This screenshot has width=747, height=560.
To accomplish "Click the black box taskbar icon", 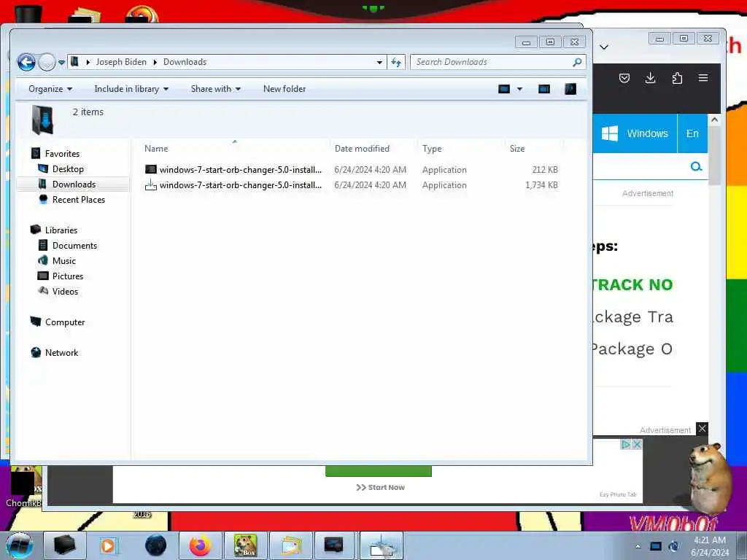I will [x=65, y=545].
